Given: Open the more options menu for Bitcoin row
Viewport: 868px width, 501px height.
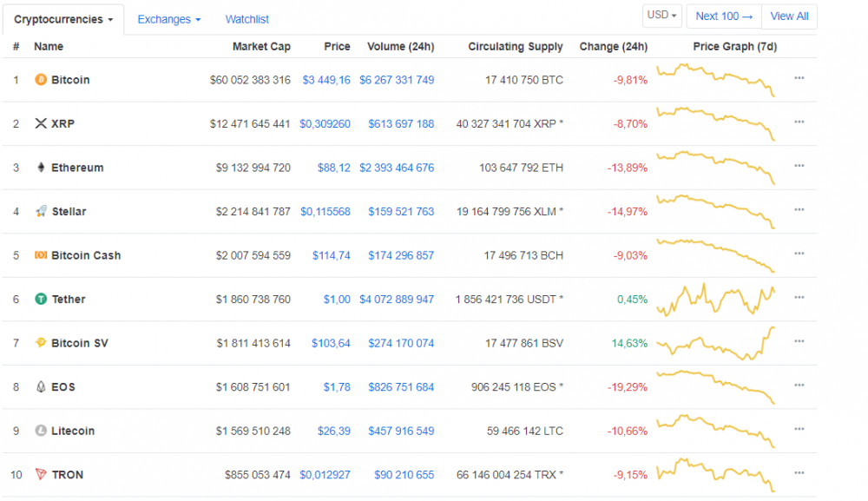Looking at the screenshot, I should (x=799, y=78).
